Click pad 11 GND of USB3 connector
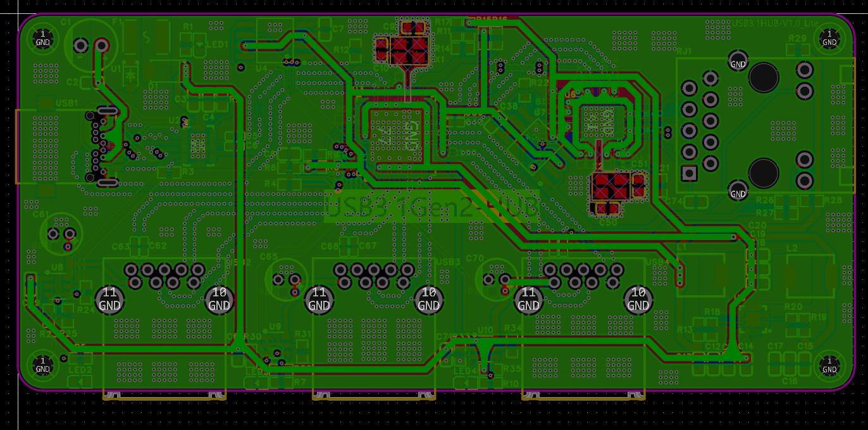 click(319, 299)
